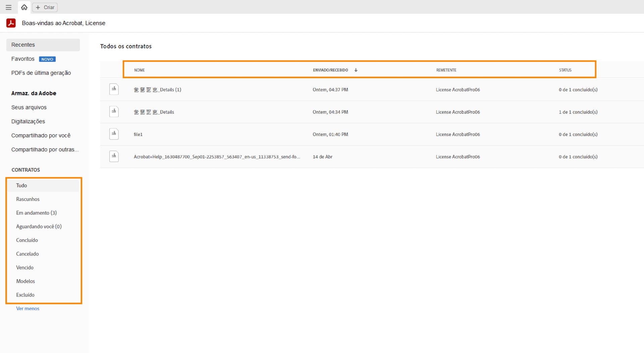Click the Todos os contratos heading
The height and width of the screenshot is (353, 644).
click(126, 46)
